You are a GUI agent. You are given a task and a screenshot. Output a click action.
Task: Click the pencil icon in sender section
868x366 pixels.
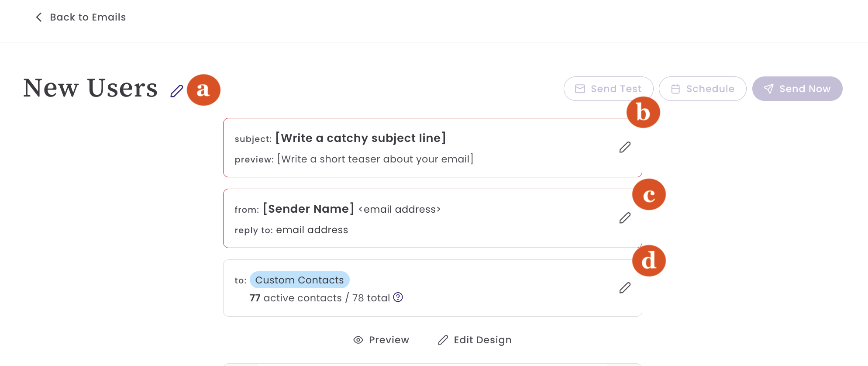[x=625, y=218]
